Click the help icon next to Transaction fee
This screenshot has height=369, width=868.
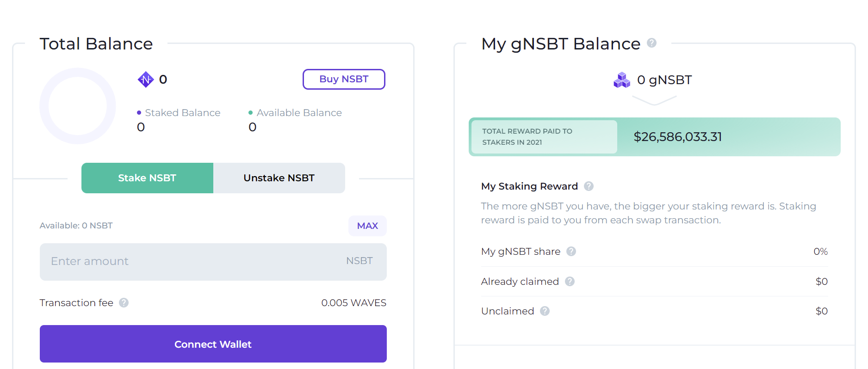coord(124,302)
